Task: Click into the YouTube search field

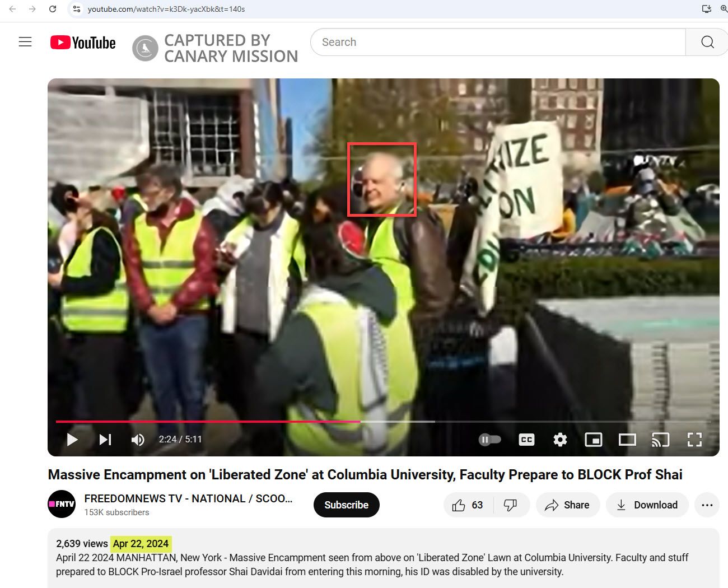Action: pos(498,42)
